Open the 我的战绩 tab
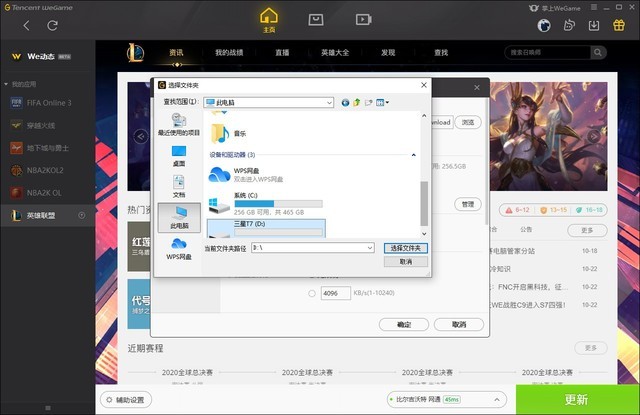Image resolution: width=640 pixels, height=415 pixels. pyautogui.click(x=229, y=53)
